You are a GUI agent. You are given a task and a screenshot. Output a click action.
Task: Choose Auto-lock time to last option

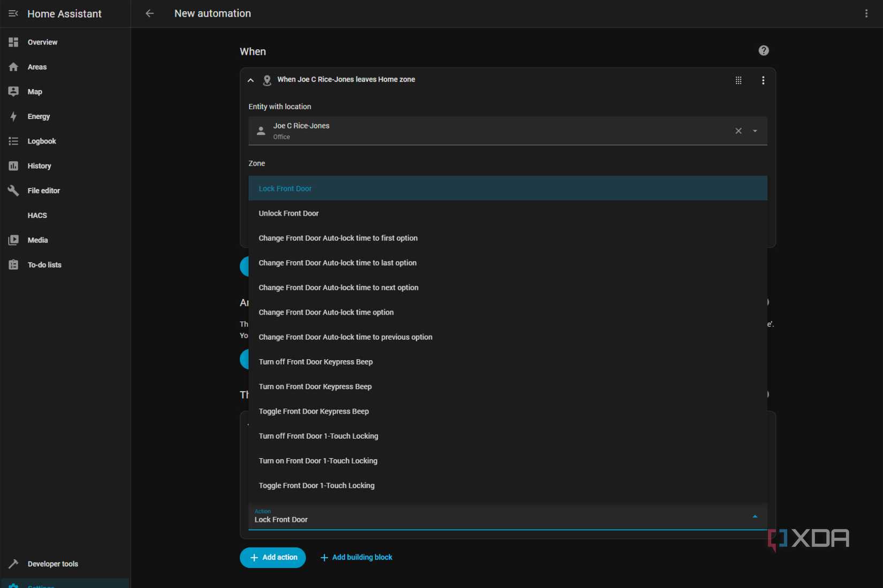click(507, 263)
